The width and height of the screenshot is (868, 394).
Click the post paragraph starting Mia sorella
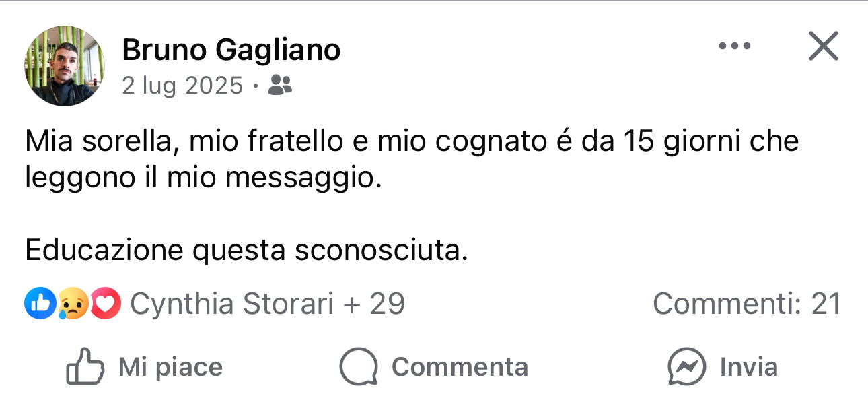(411, 160)
